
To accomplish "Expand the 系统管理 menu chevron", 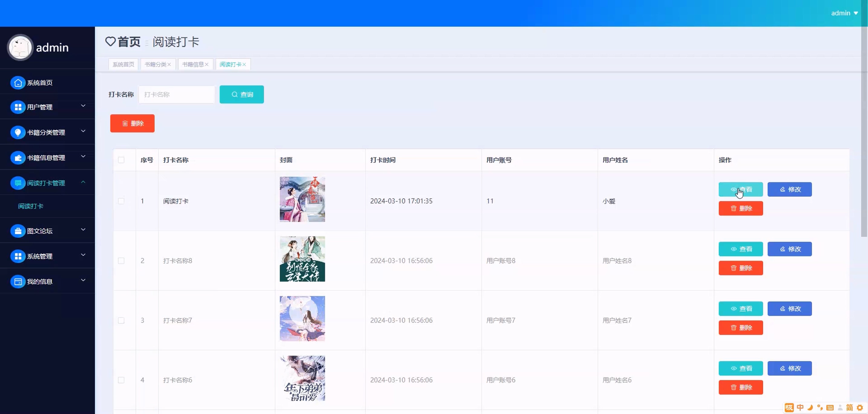I will 83,255.
